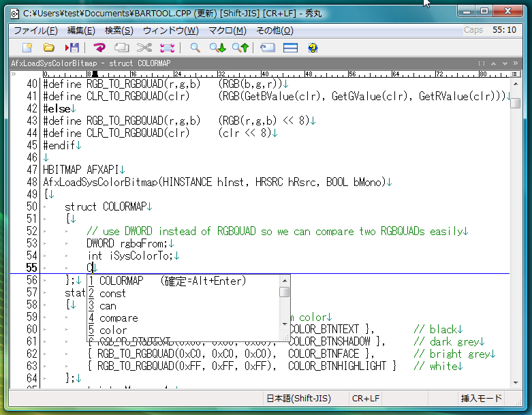This screenshot has height=415, width=532.
Task: Click the Copy pages toolbar icon
Action: pos(121,48)
